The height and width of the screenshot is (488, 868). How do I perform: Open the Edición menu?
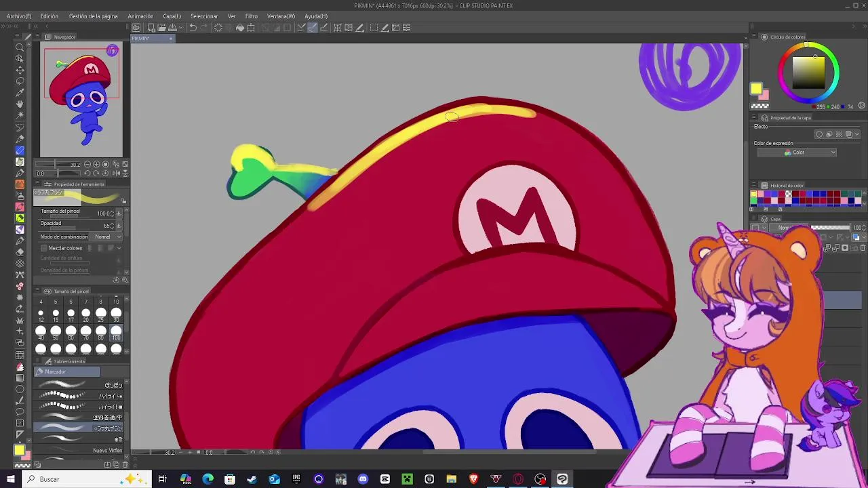pyautogui.click(x=49, y=16)
